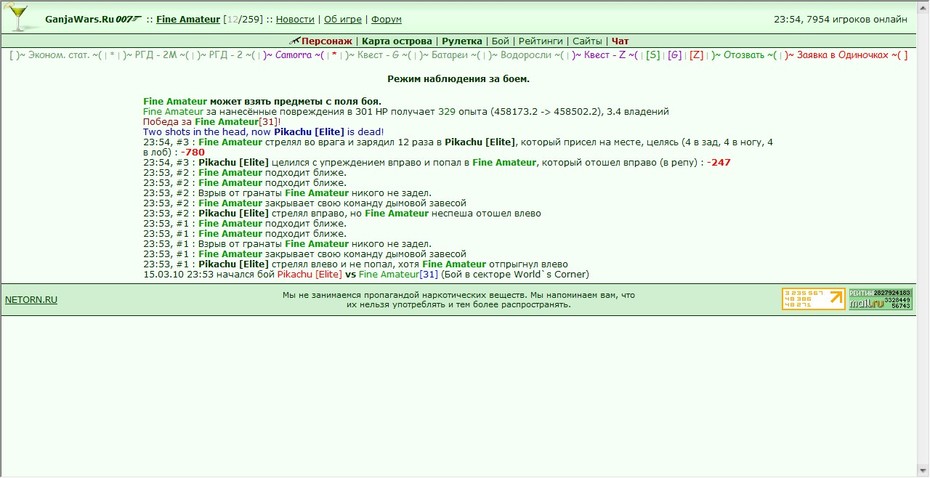Click the -780 damage value
The width and height of the screenshot is (930, 478).
(193, 152)
